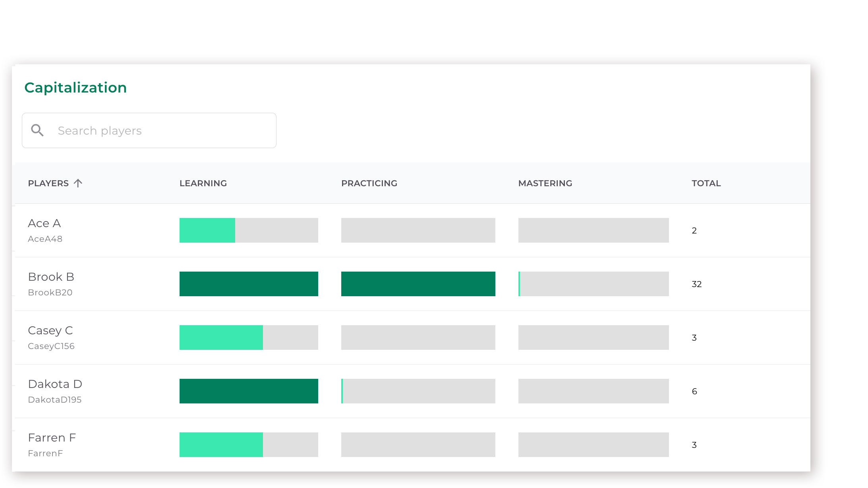This screenshot has height=488, width=868.
Task: Click the TOTAL column header
Action: (706, 183)
